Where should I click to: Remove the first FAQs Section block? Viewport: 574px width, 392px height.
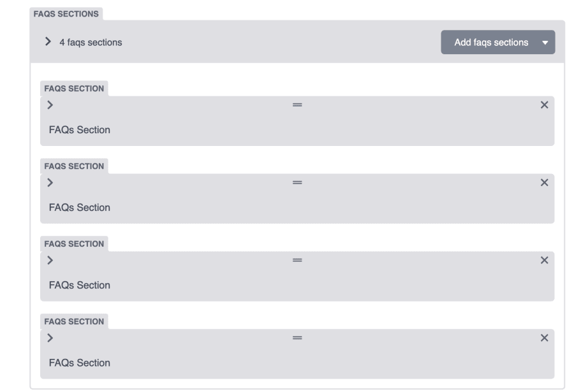tap(544, 105)
